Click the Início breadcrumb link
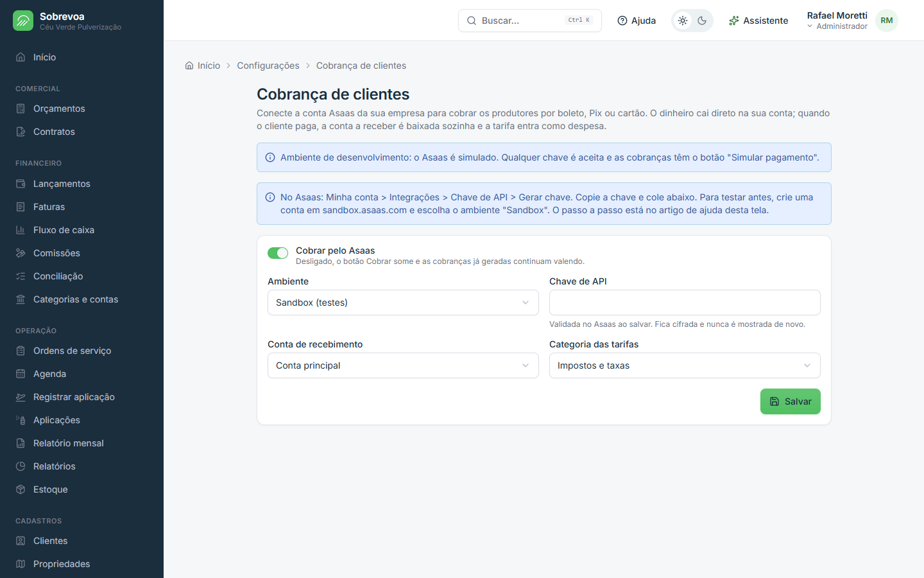Image resolution: width=924 pixels, height=578 pixels. [x=209, y=66]
